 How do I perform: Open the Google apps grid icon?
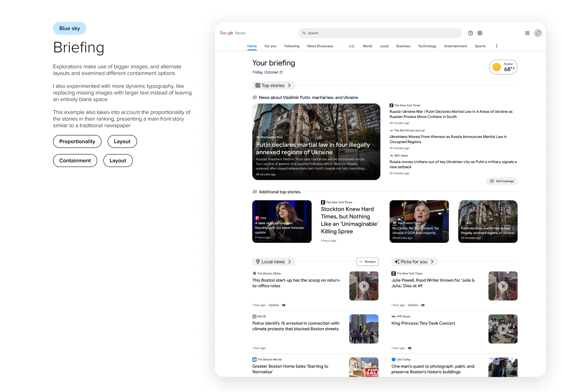(x=527, y=33)
